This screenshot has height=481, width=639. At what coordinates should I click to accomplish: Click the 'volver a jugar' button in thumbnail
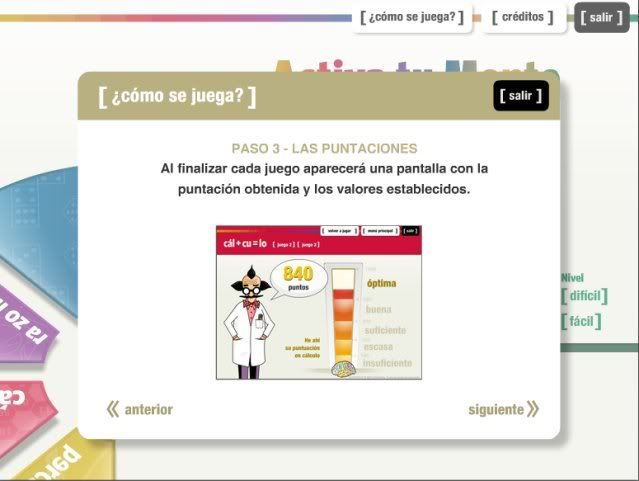(x=339, y=231)
